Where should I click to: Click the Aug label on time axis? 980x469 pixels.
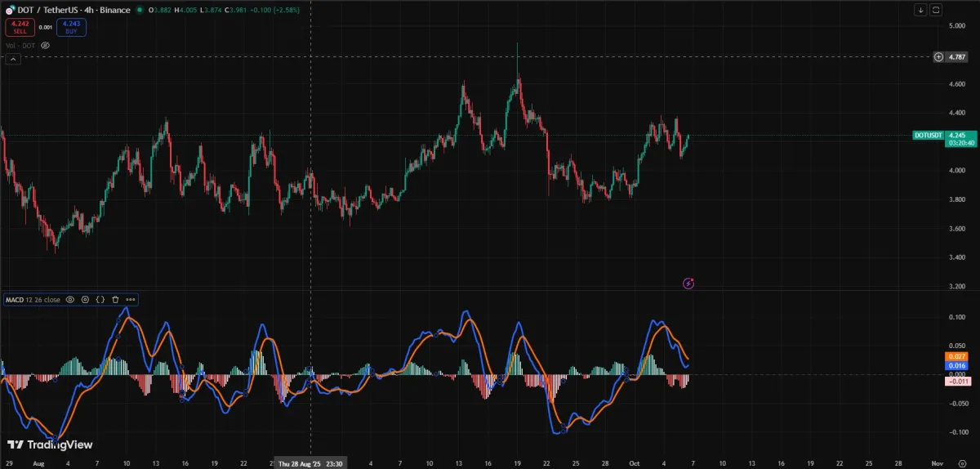point(38,462)
